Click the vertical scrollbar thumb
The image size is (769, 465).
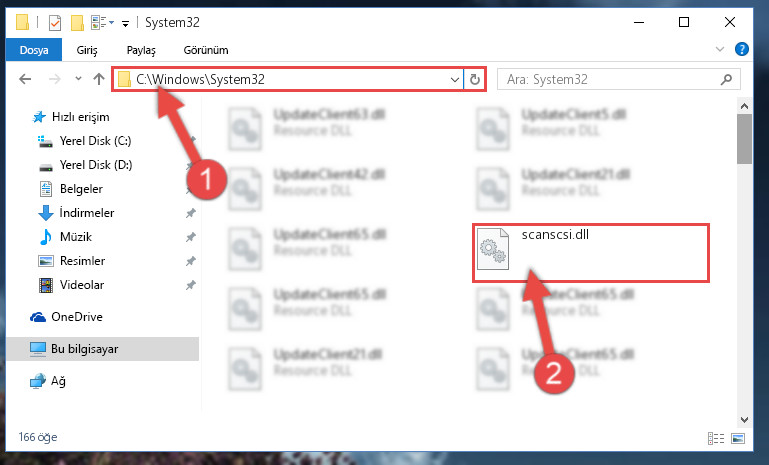[744, 138]
